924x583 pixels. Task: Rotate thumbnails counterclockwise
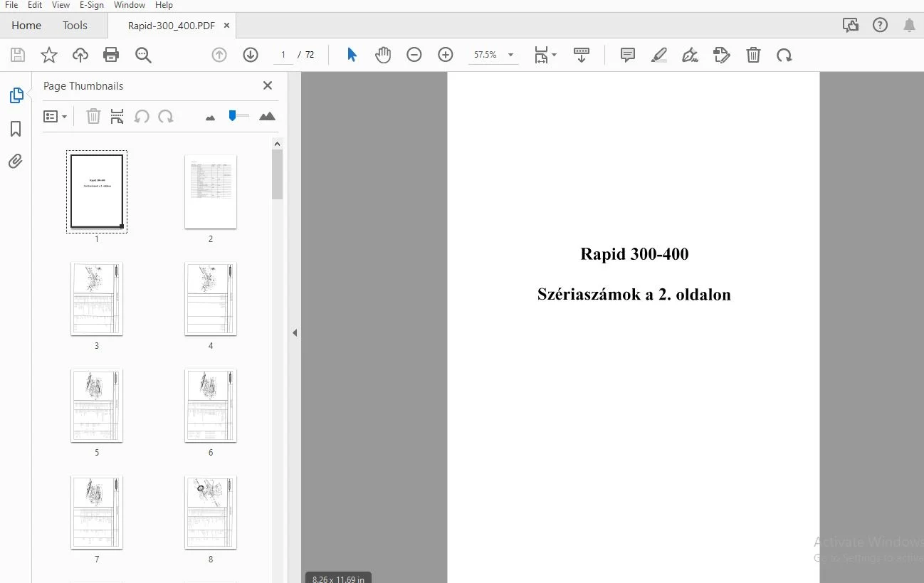point(142,117)
